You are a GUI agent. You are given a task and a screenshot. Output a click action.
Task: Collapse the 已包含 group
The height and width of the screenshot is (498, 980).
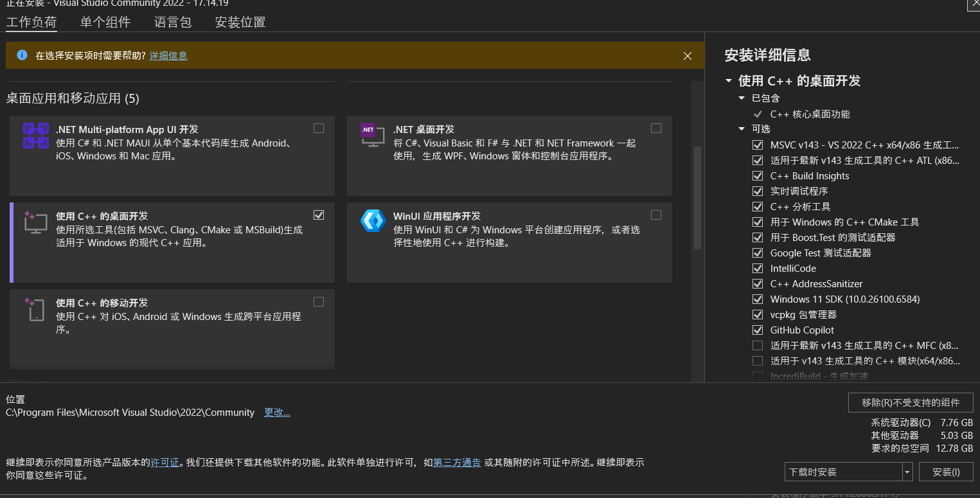[742, 98]
